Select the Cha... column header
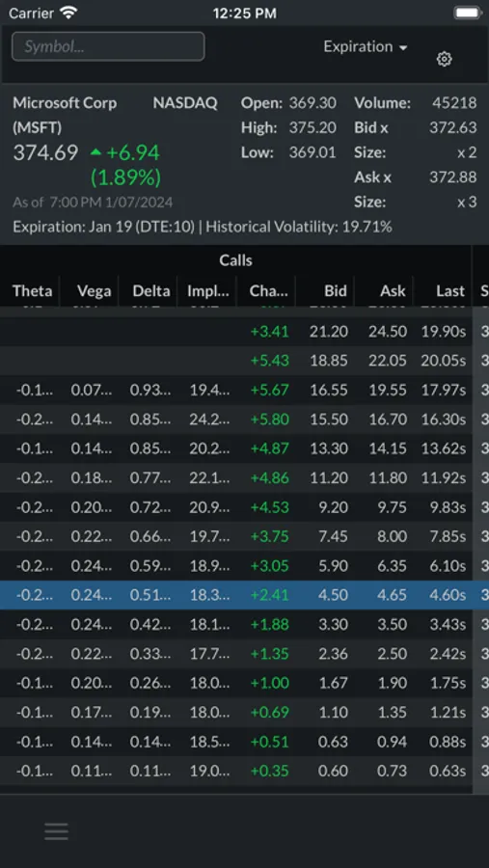Viewport: 489px width, 868px height. (268, 290)
